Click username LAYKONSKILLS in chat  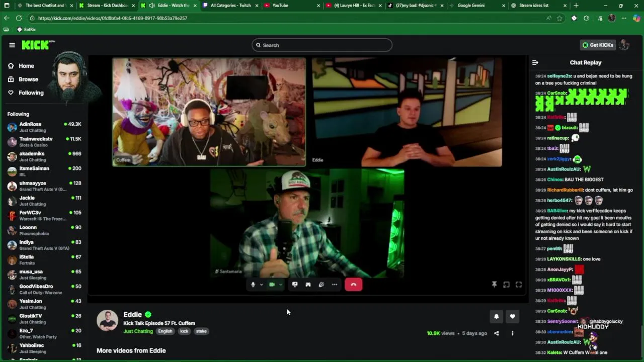pos(564,259)
